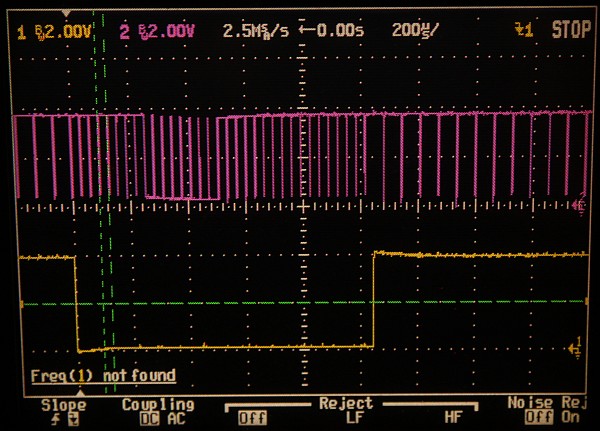
Task: Click channel 2 ground marker on right edge
Action: tap(581, 205)
